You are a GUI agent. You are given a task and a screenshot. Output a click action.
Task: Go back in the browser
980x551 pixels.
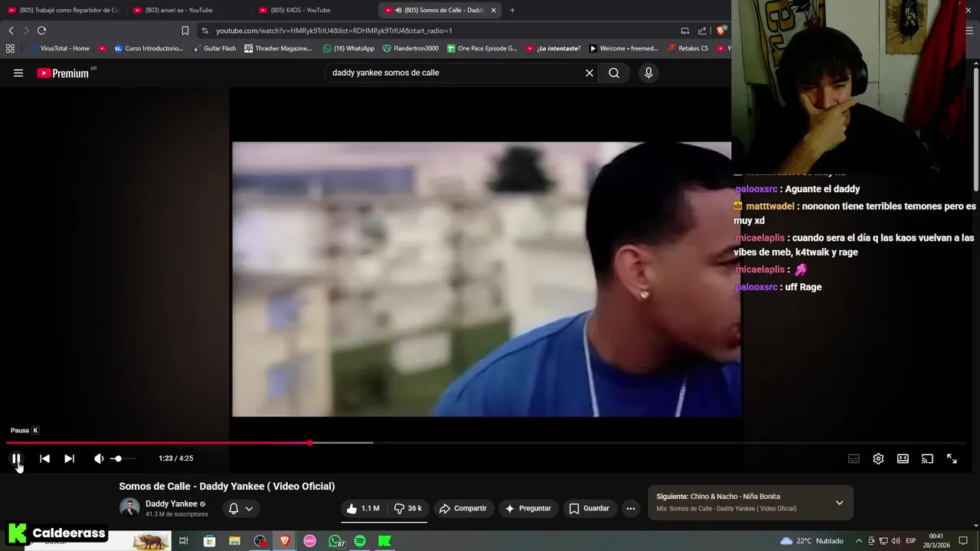[x=11, y=31]
